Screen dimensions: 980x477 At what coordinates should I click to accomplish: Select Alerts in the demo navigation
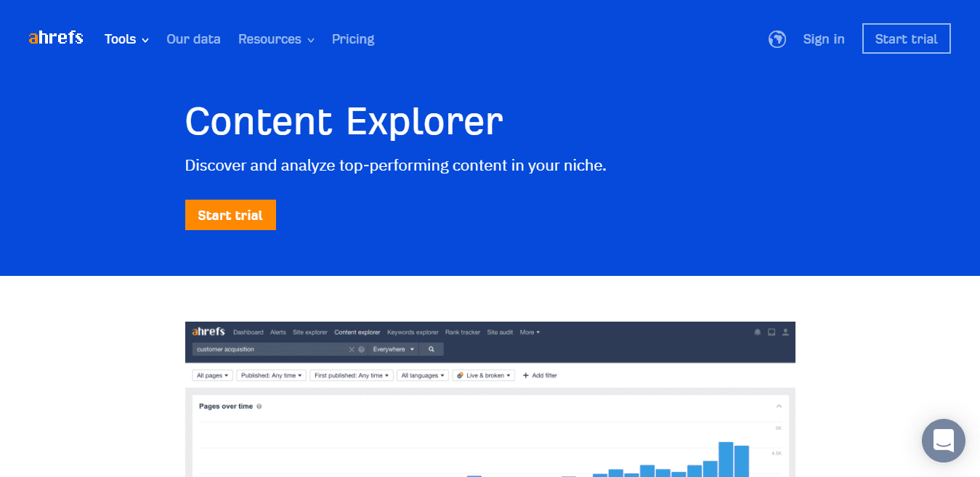[x=278, y=332]
